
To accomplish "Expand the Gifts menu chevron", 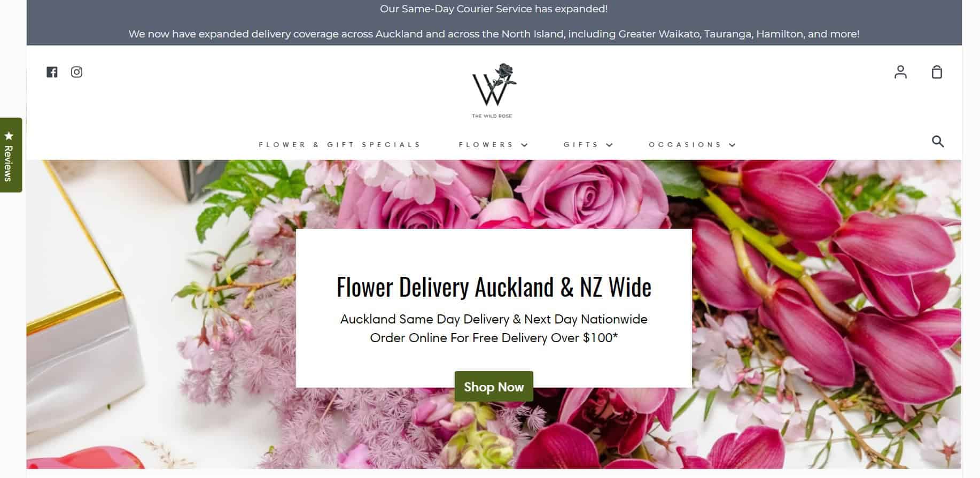I will tap(609, 145).
